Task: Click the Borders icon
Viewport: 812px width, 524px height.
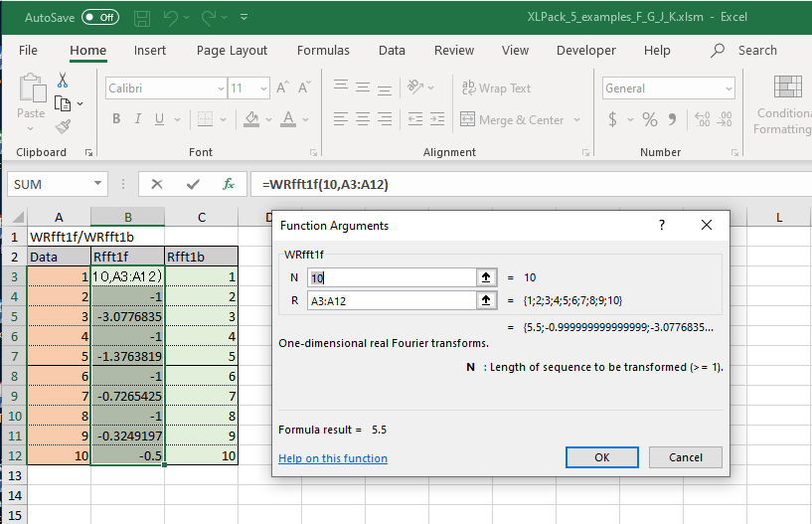Action: pos(205,119)
